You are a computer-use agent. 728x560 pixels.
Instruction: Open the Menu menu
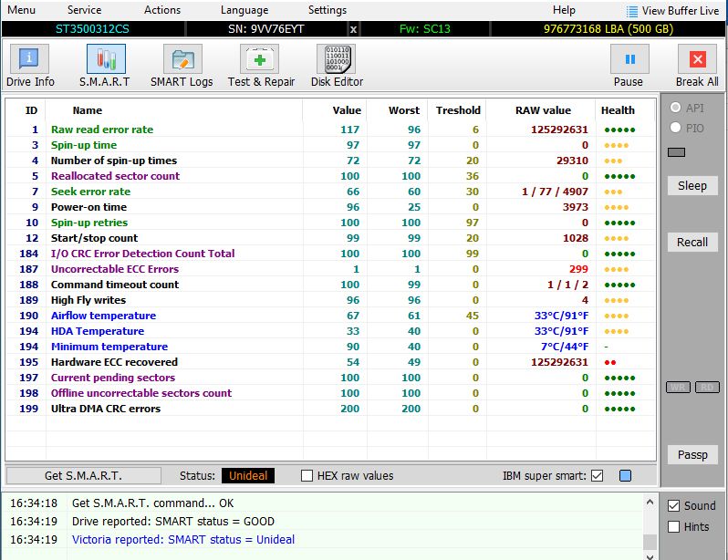[x=21, y=10]
